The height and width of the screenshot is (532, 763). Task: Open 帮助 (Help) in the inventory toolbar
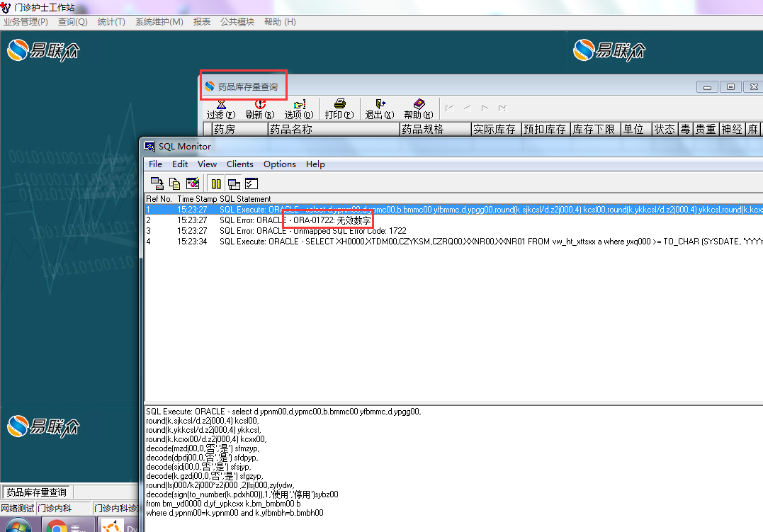418,108
